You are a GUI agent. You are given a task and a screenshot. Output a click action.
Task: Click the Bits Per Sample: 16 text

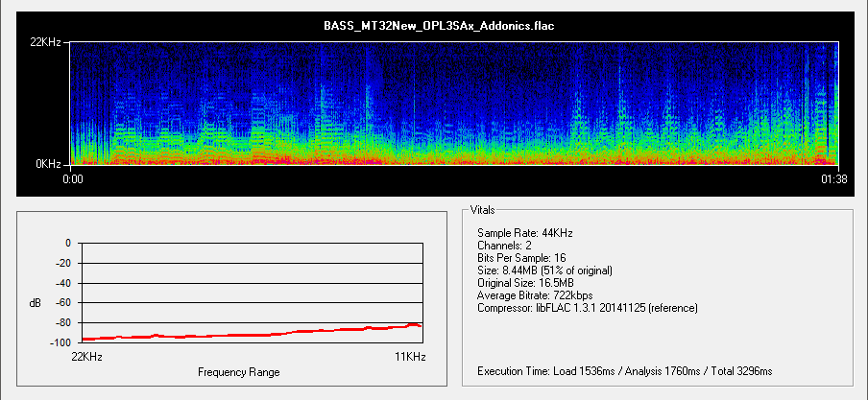coord(525,258)
